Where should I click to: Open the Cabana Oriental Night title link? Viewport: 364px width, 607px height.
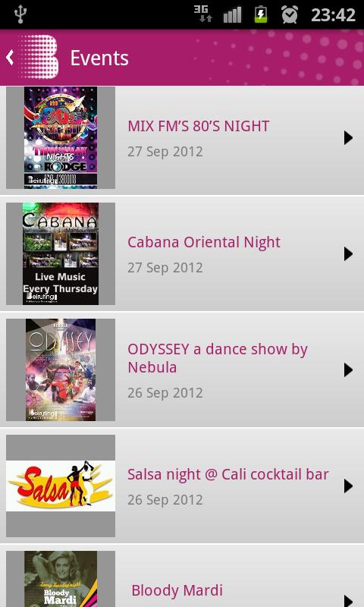click(204, 242)
